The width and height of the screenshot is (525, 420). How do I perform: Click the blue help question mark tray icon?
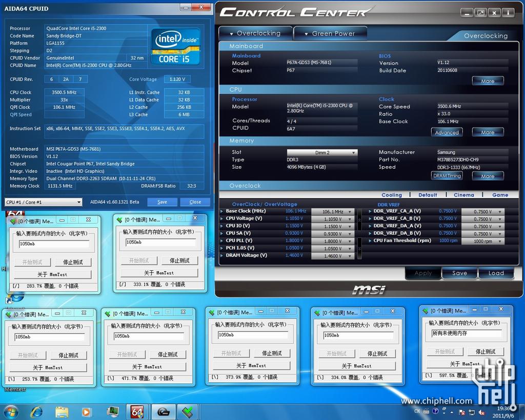point(435,411)
